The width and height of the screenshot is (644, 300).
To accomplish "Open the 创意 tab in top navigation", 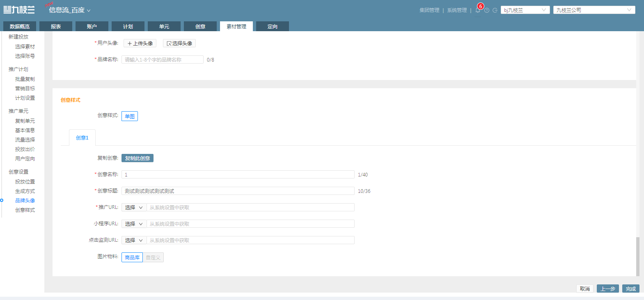I will coord(200,26).
